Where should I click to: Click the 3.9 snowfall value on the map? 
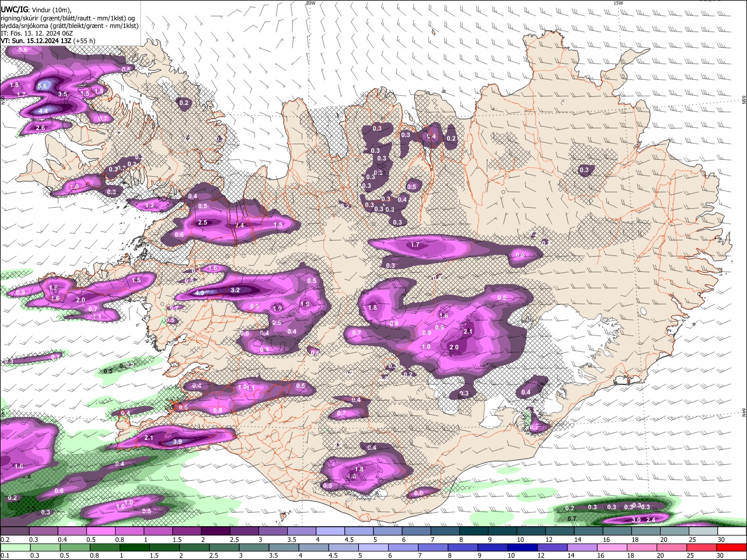point(178,442)
